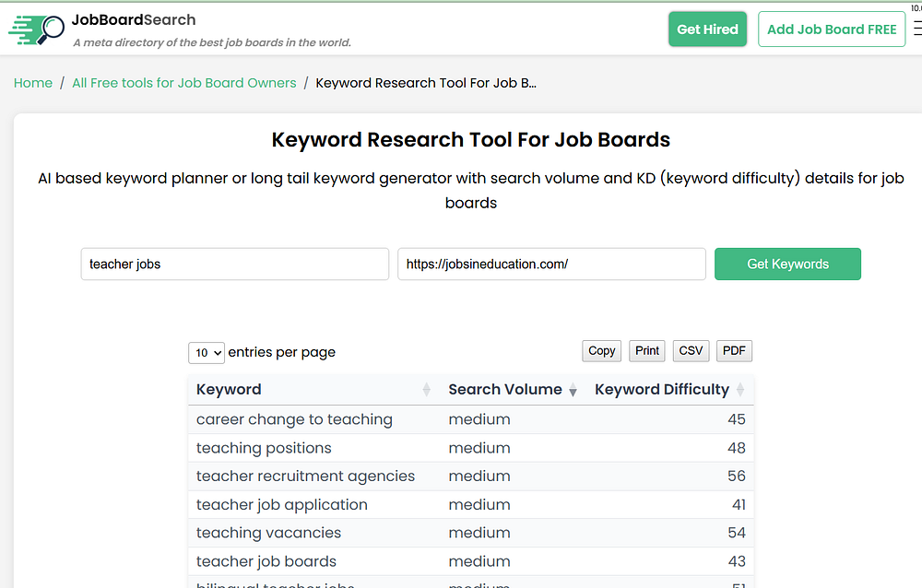Open the hamburger menu icon
This screenshot has width=922, height=588.
coord(916,29)
